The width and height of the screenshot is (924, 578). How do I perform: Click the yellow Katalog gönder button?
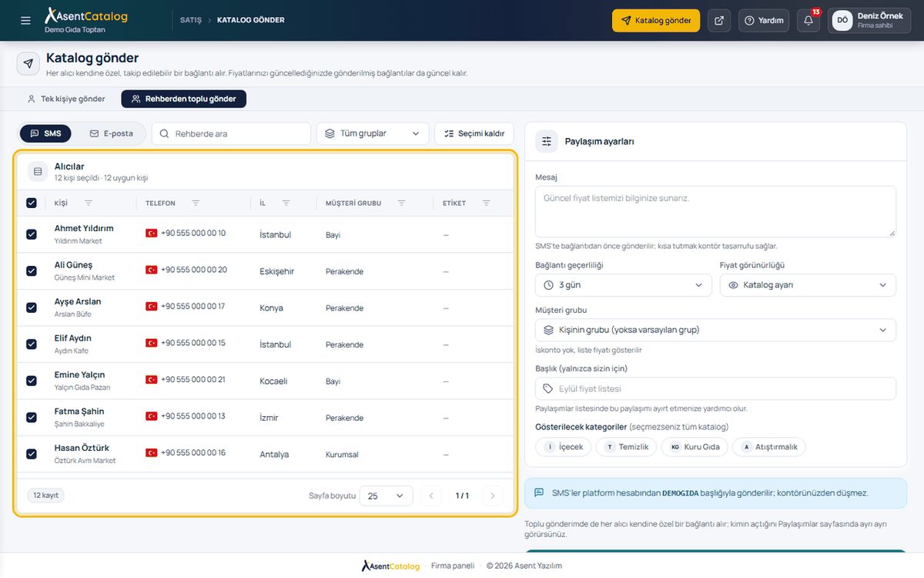[x=656, y=21]
